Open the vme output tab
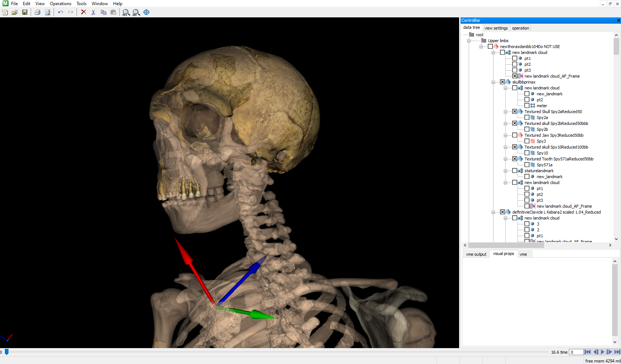 476,254
